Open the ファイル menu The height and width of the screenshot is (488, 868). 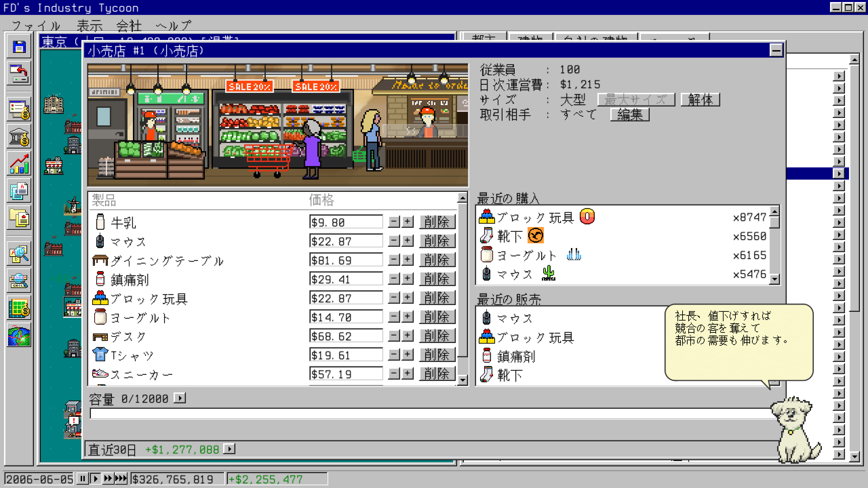click(36, 26)
